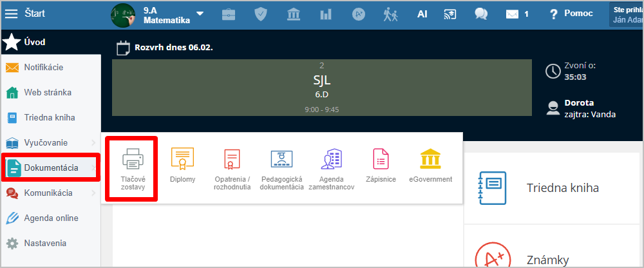Open the AI assistant in top bar
Viewport: 644px width, 268px height.
click(422, 14)
